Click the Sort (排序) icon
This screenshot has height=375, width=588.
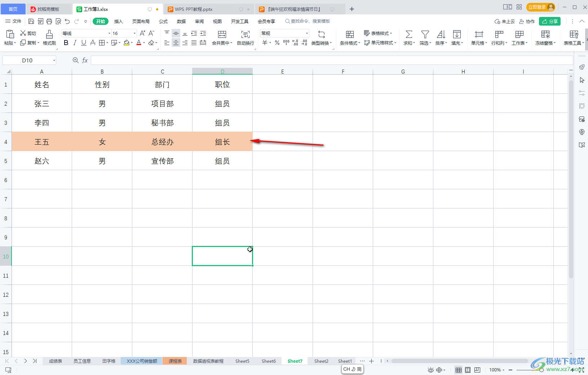pyautogui.click(x=441, y=34)
